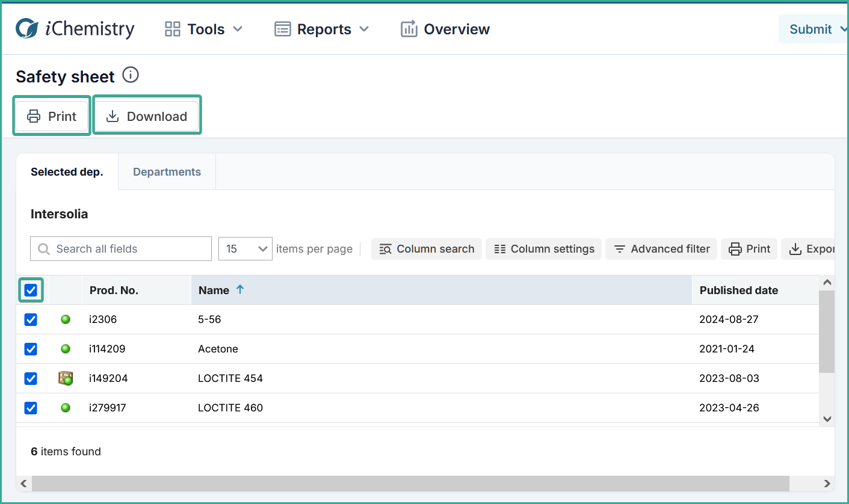
Task: Uncheck the 5-56 row checkbox
Action: click(x=31, y=319)
